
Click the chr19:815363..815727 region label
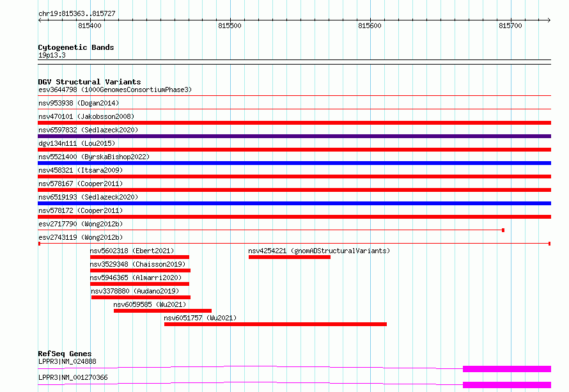point(77,14)
